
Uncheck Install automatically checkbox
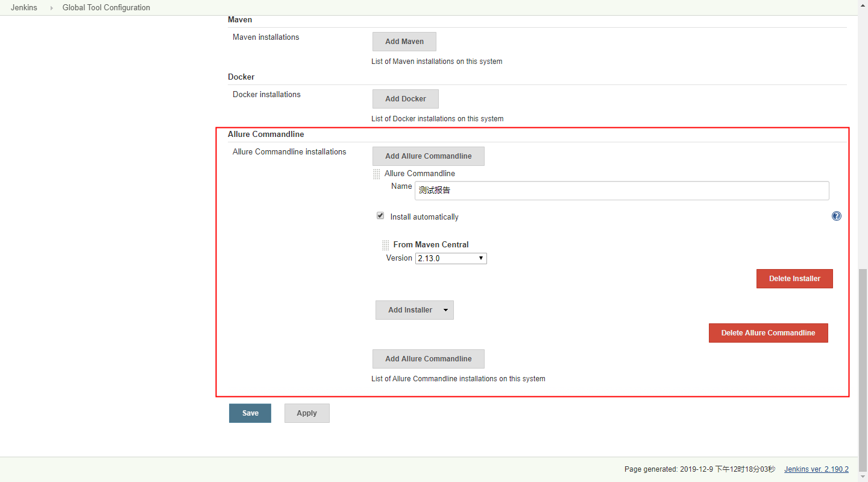[380, 215]
